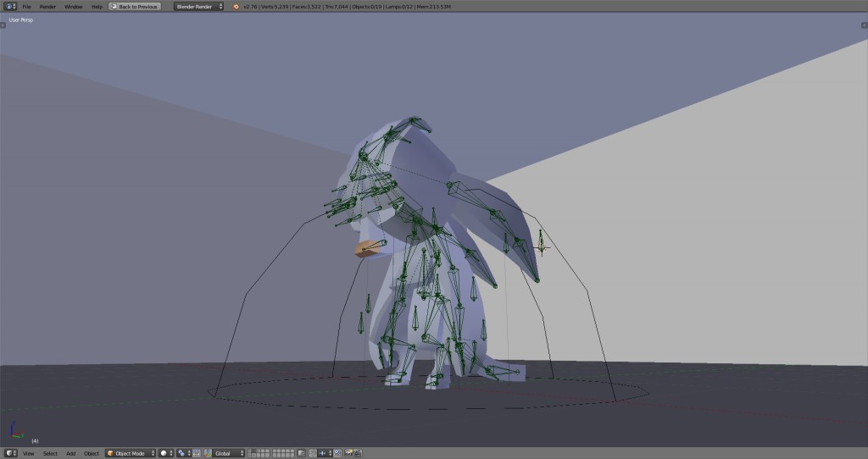This screenshot has height=459, width=868.
Task: Open the Render menu
Action: click(x=47, y=6)
